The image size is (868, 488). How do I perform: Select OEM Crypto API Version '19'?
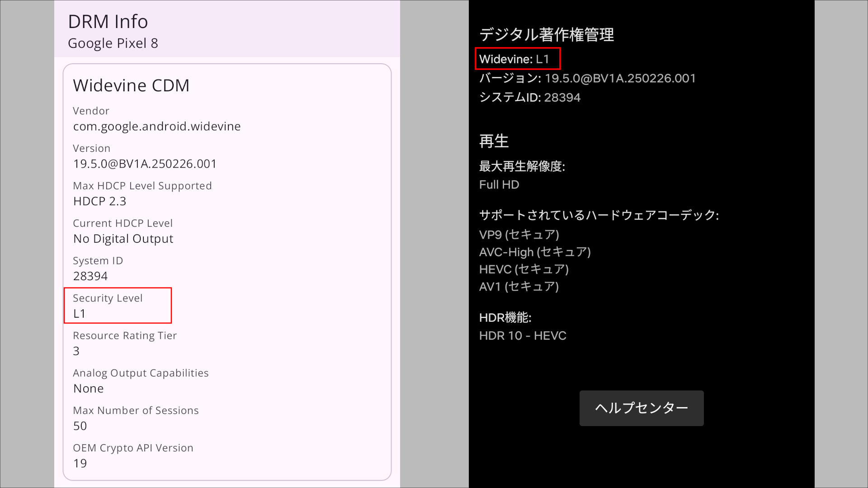80,463
